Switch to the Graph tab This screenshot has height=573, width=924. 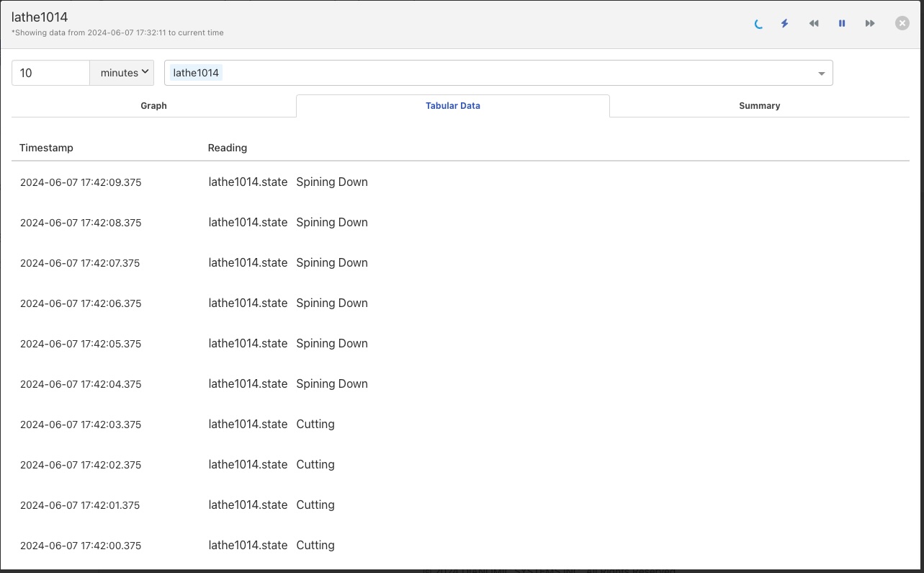click(x=153, y=105)
